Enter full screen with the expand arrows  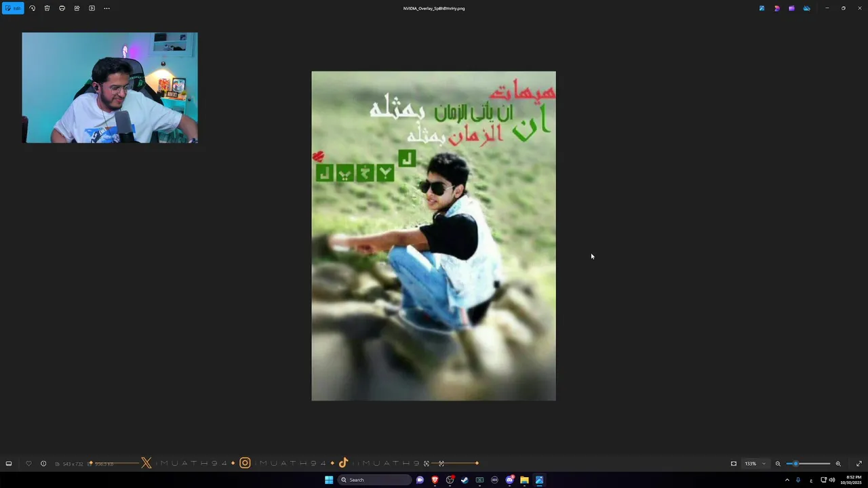click(x=859, y=464)
